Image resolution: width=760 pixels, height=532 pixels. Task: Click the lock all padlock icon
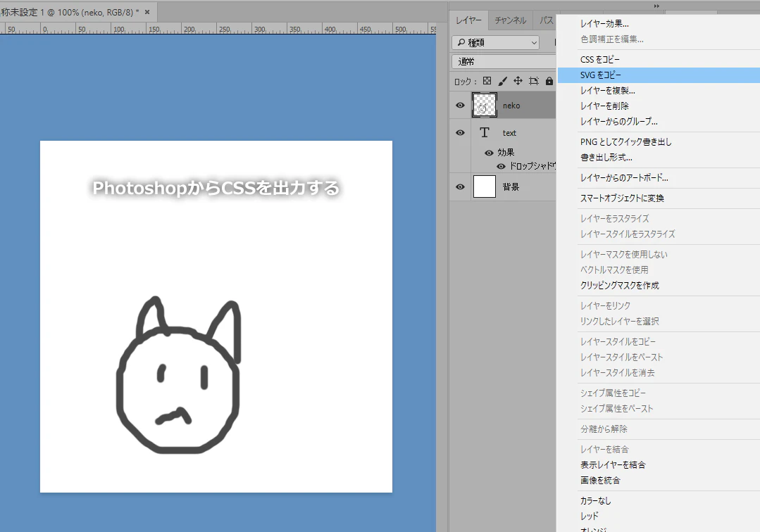pos(549,81)
